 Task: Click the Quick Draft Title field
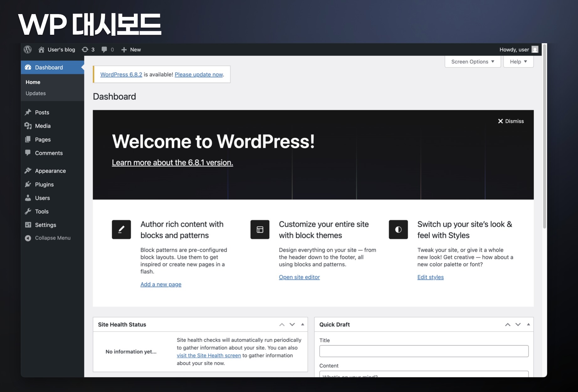424,351
